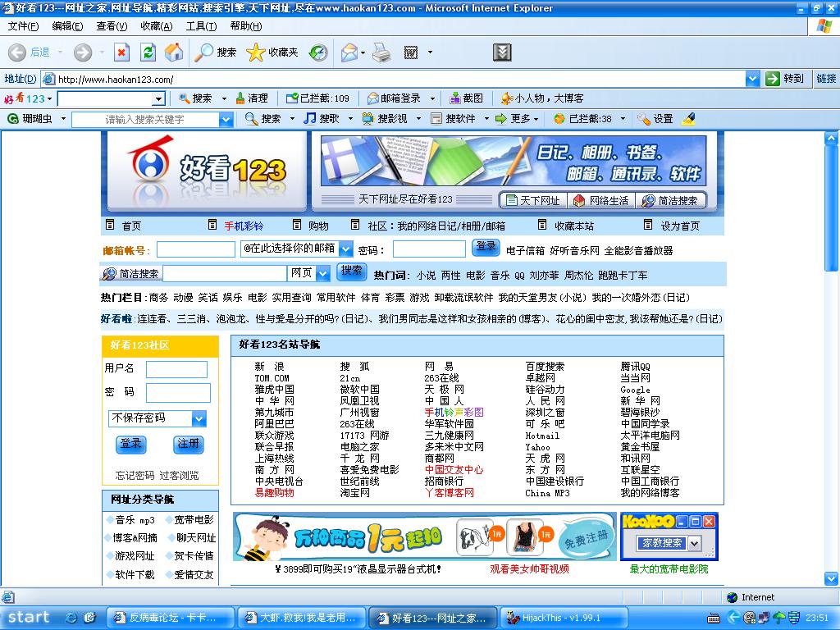Click into the 邮箱帐号 input field
The height and width of the screenshot is (630, 840).
click(195, 249)
